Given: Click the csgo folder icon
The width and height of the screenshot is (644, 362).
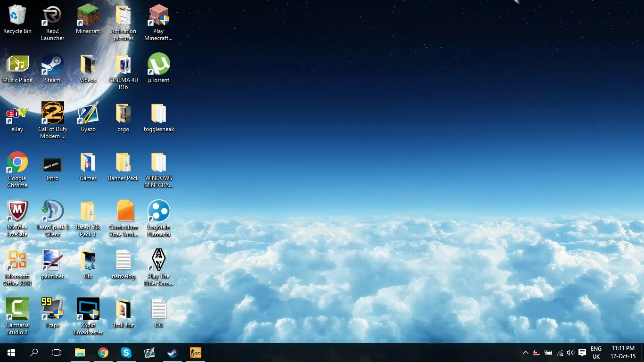Looking at the screenshot, I should (x=124, y=117).
